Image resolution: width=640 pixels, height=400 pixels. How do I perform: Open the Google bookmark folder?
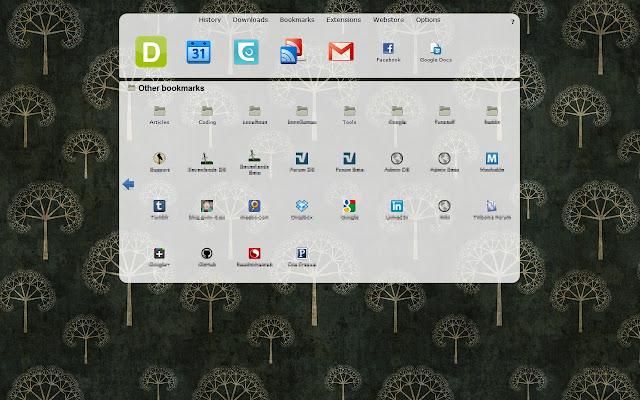click(x=397, y=115)
